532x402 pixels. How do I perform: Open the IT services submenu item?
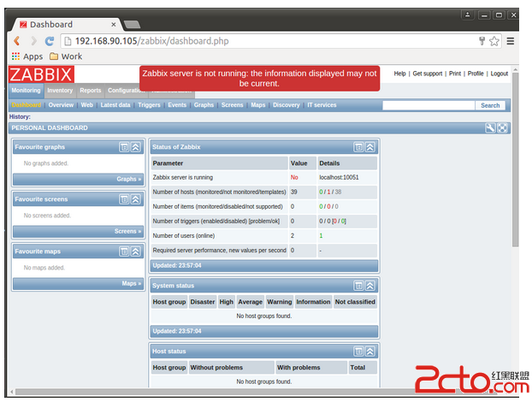click(322, 105)
